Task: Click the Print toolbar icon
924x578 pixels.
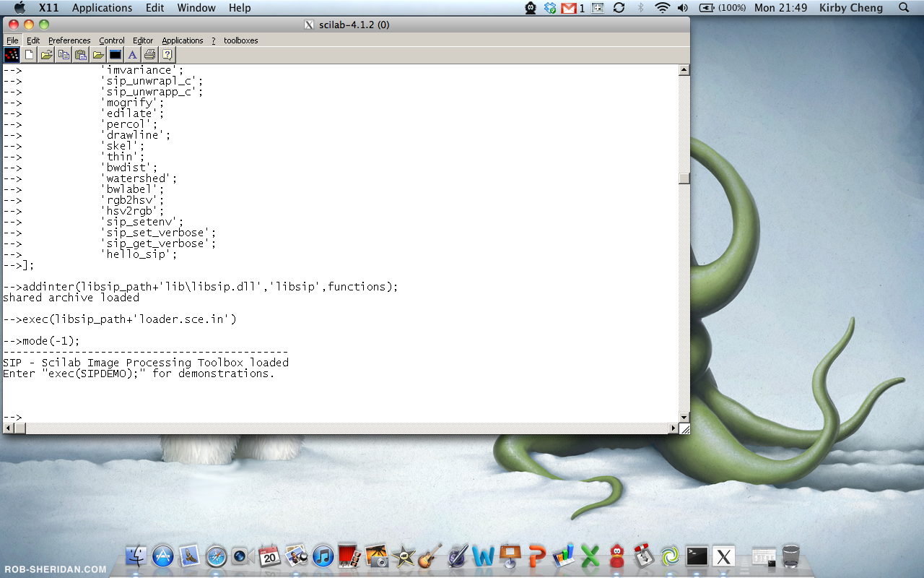Action: click(x=149, y=54)
